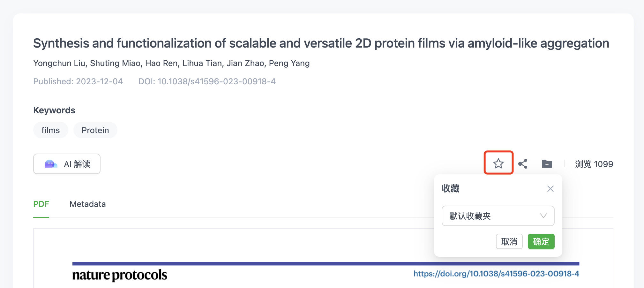Image resolution: width=644 pixels, height=288 pixels.
Task: Click the nature protocols logo
Action: [x=120, y=275]
